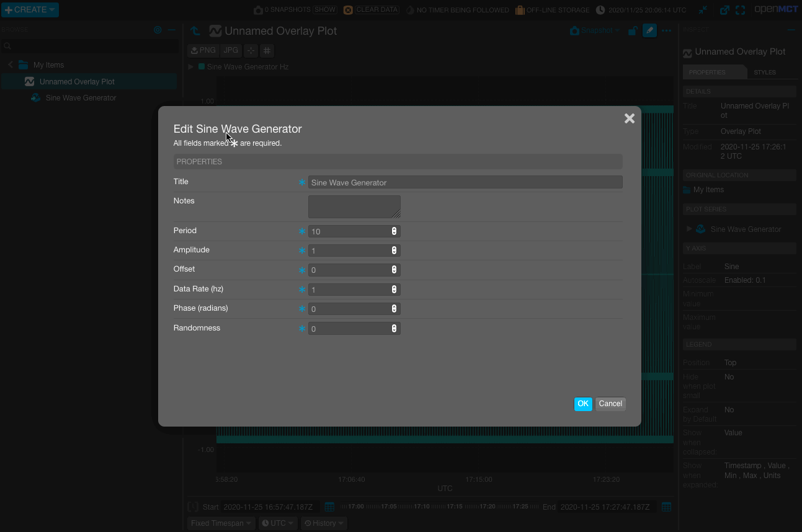
Task: Export plot as PNG
Action: 203,50
